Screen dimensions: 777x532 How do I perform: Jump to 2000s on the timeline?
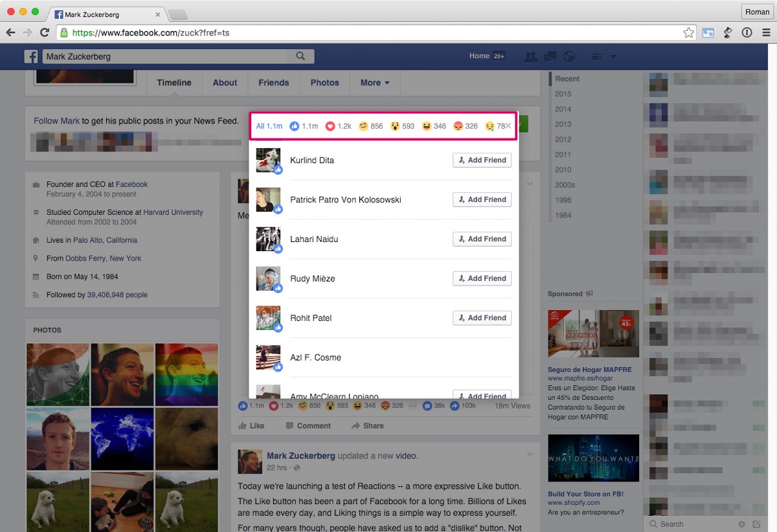click(565, 185)
